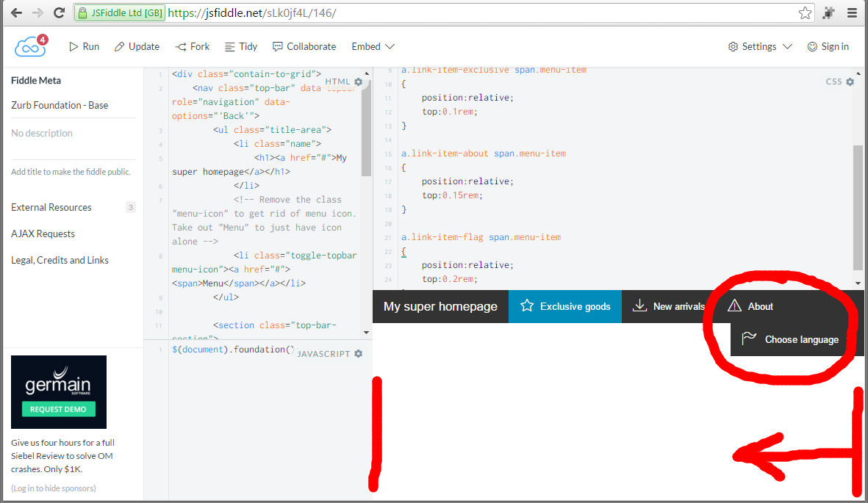Open the Chrome menu hamburger icon
Image resolution: width=868 pixels, height=503 pixels.
[852, 12]
